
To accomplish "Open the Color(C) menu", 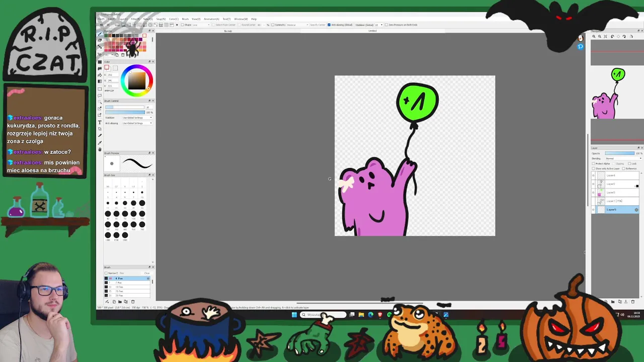I will click(x=174, y=19).
